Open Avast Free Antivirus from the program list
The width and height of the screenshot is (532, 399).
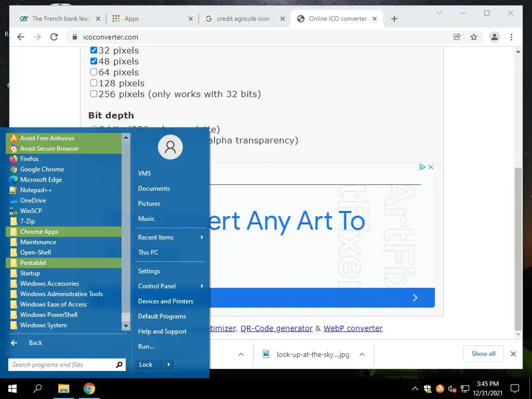point(63,138)
